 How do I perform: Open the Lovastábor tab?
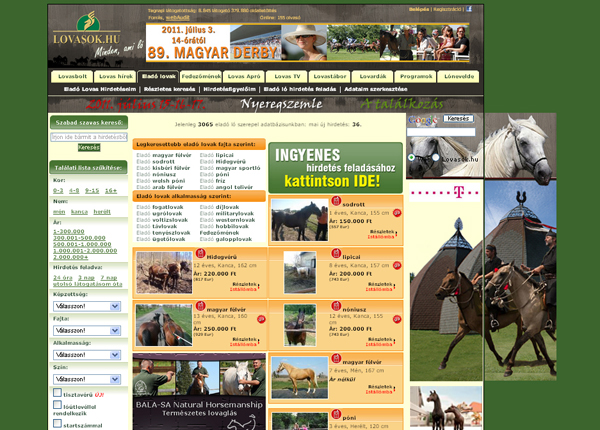pos(329,77)
